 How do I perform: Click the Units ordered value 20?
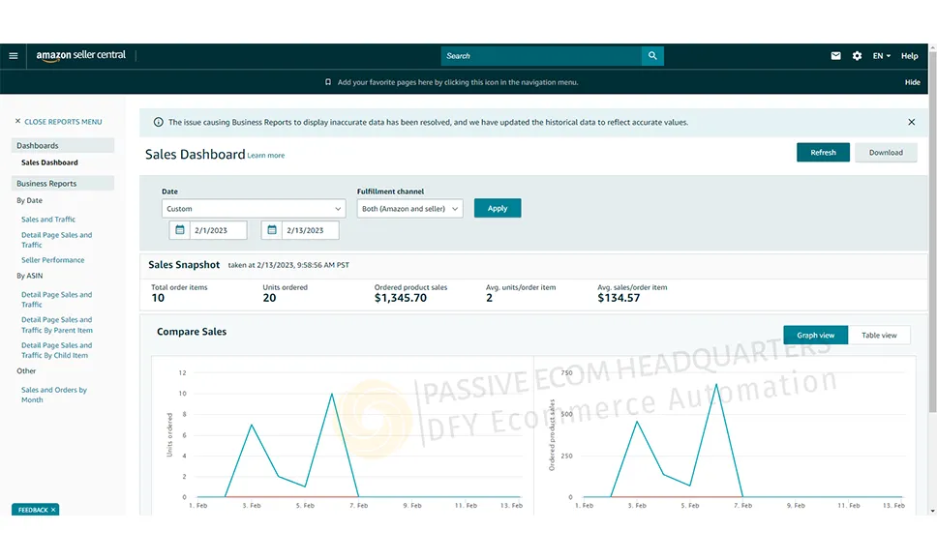coord(269,298)
